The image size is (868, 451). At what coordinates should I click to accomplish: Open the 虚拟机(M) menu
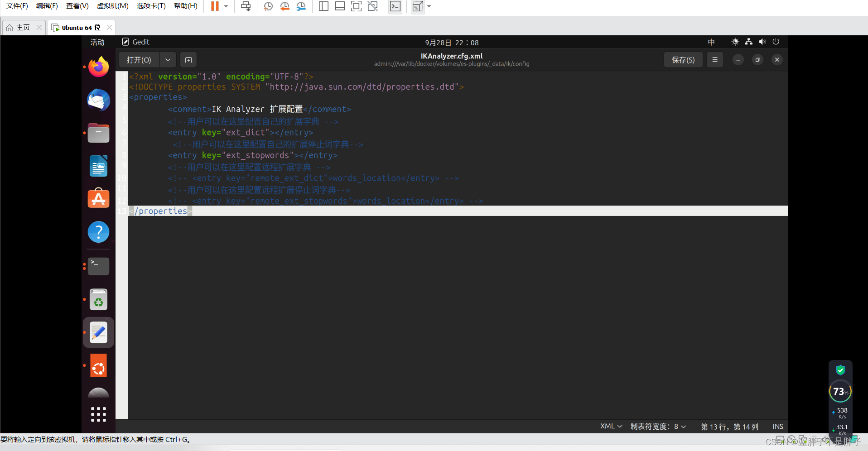click(113, 6)
